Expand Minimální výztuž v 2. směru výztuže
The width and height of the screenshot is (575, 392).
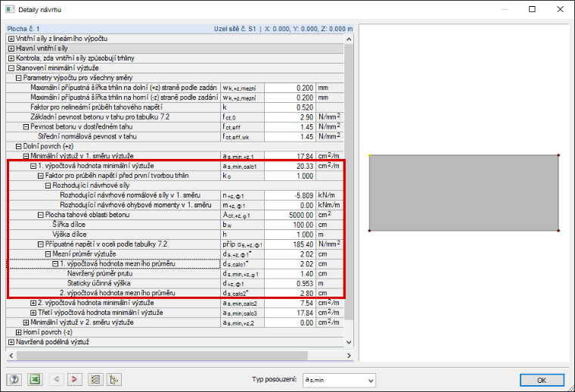point(26,322)
